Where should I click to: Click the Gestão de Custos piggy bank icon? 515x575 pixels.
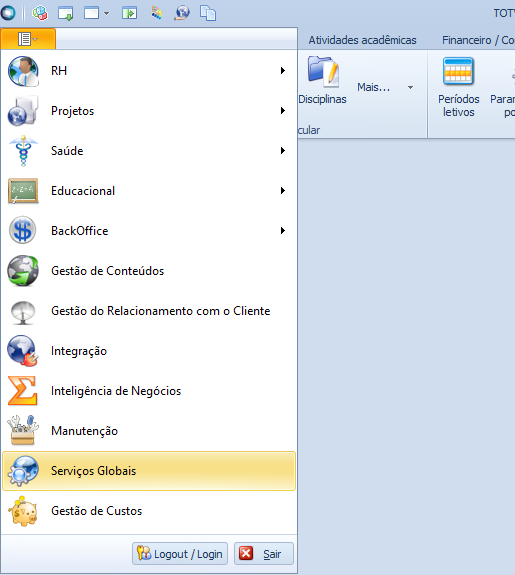pos(23,511)
